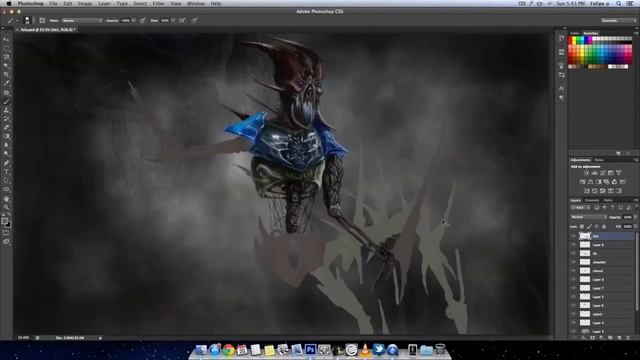Select the Horizontal Type tool

6,172
